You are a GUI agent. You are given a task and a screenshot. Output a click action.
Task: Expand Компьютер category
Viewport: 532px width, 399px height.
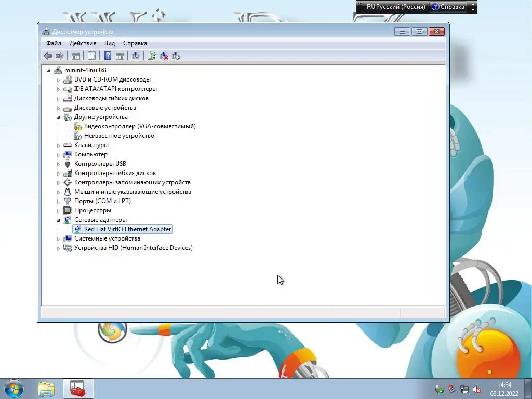[x=58, y=155]
